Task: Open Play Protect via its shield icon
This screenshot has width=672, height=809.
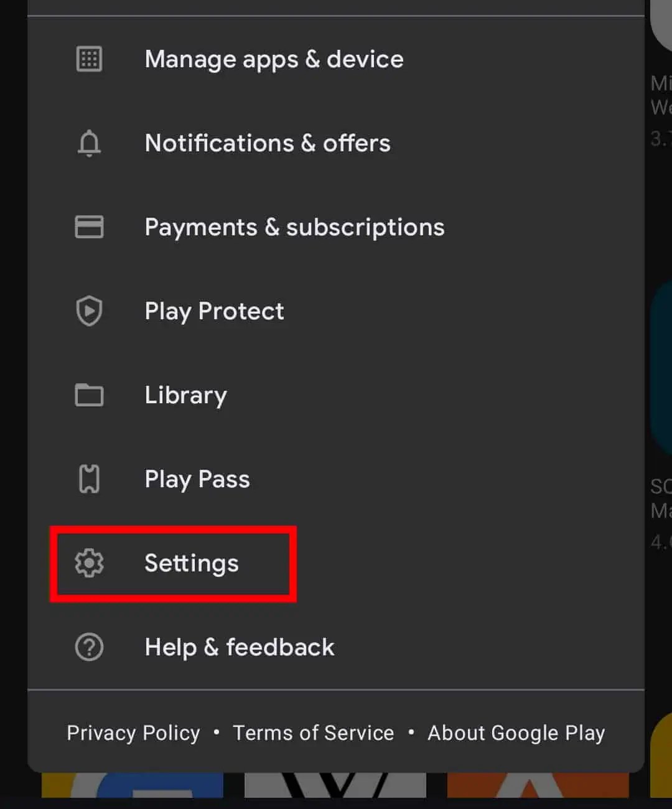Action: (89, 311)
